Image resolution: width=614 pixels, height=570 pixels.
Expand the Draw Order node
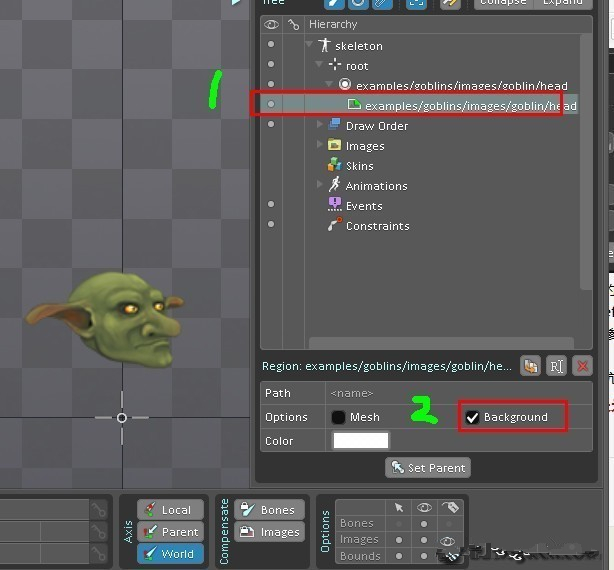pos(320,124)
